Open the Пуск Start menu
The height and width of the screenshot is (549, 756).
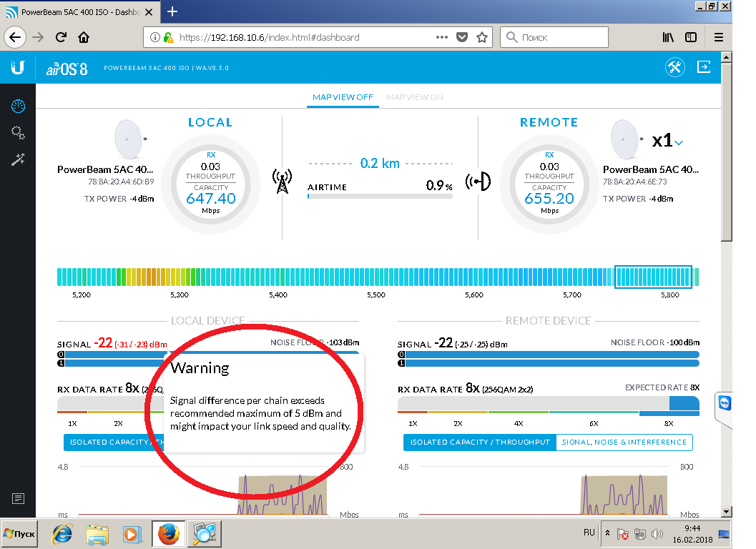[x=19, y=533]
